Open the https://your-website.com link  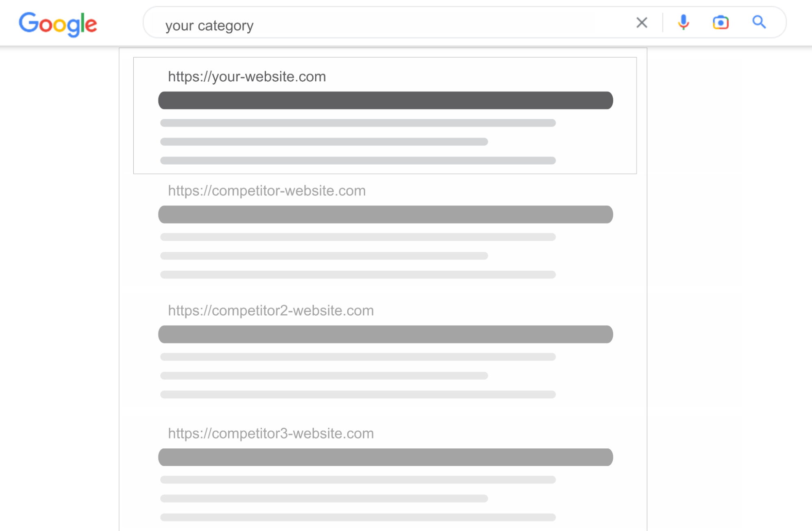(x=247, y=76)
